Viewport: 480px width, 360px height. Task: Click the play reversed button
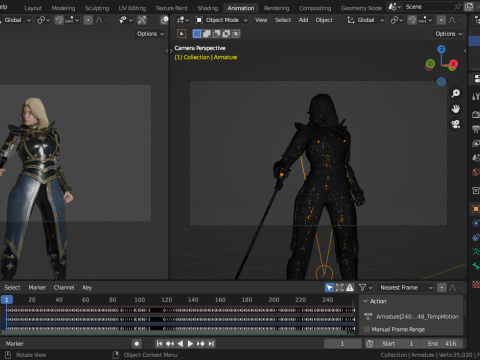(x=180, y=344)
